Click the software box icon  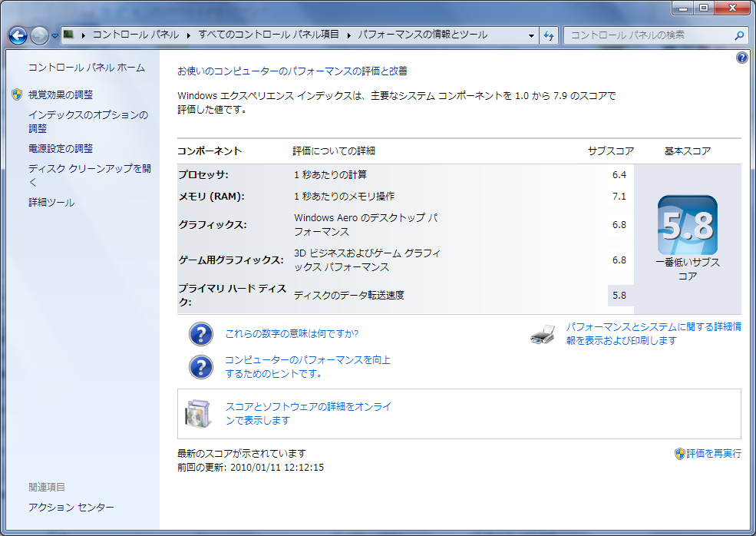198,413
